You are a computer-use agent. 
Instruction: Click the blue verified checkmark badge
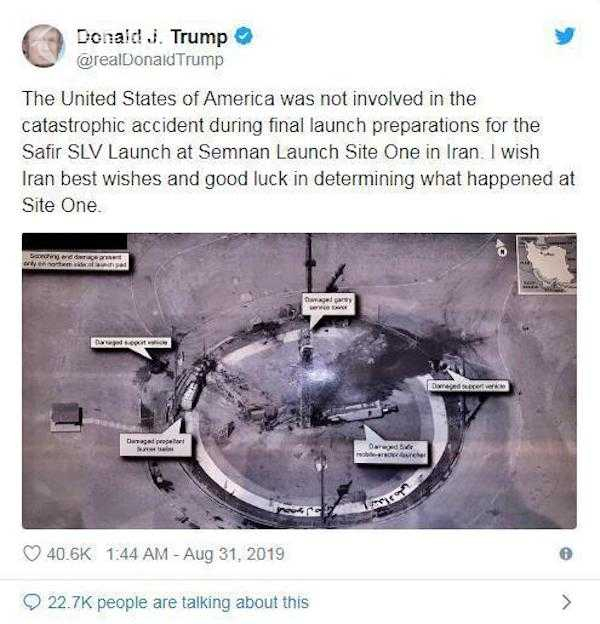click(x=243, y=36)
